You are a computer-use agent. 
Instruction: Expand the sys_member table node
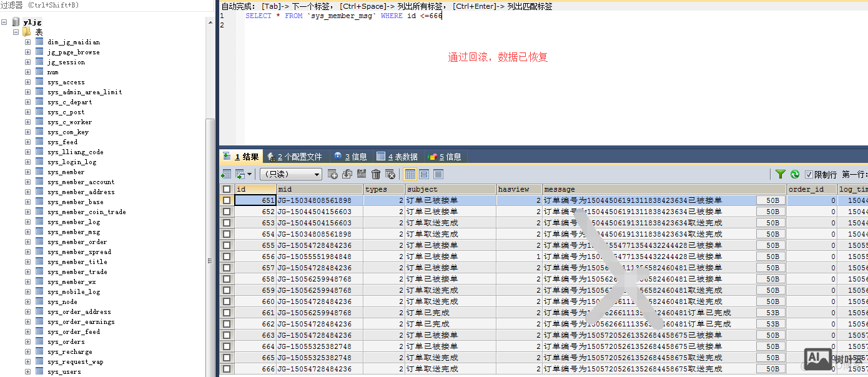[x=27, y=172]
